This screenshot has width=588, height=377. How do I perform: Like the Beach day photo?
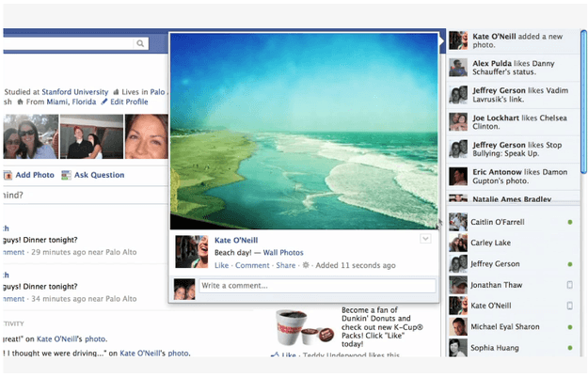point(221,265)
